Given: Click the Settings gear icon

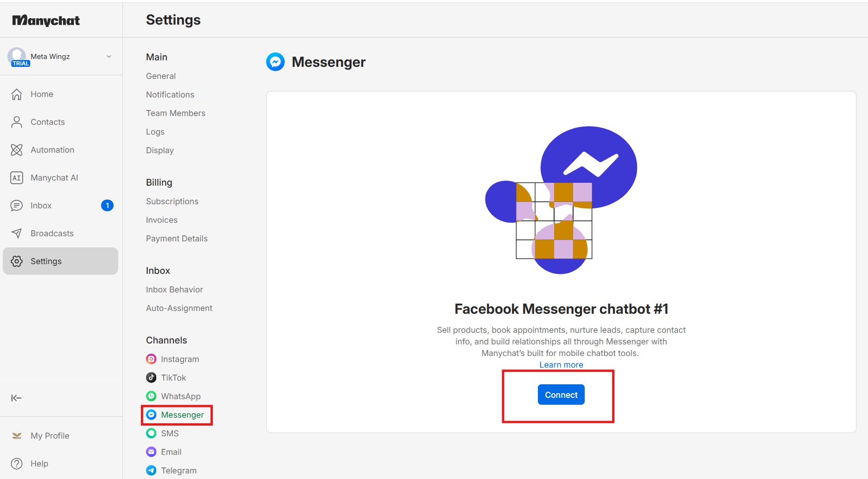Looking at the screenshot, I should pyautogui.click(x=17, y=261).
